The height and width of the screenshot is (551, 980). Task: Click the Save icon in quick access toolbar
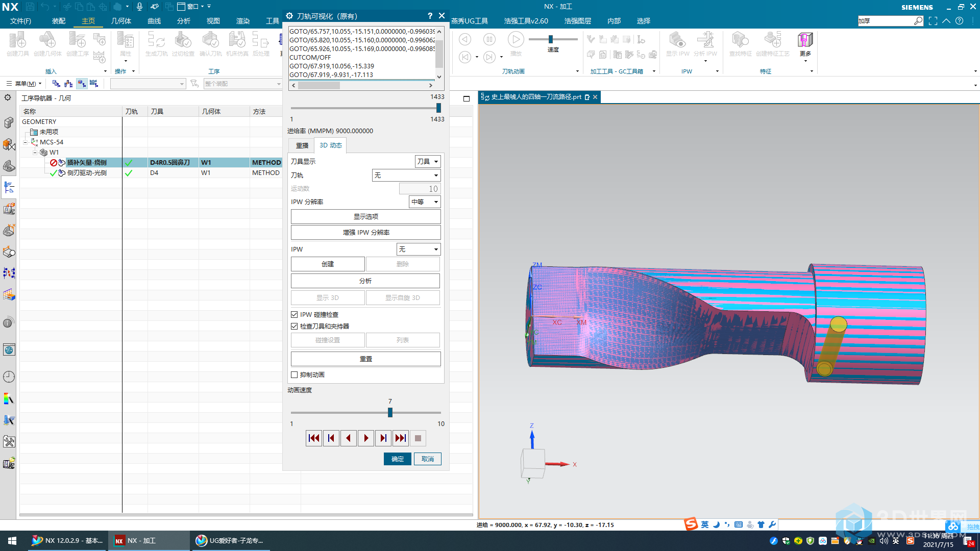pyautogui.click(x=30, y=7)
